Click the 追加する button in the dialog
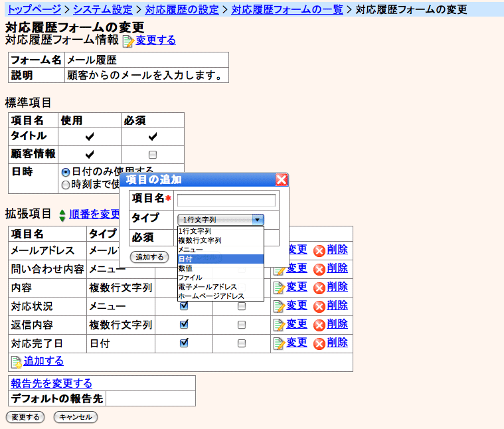The image size is (504, 429). pyautogui.click(x=149, y=257)
